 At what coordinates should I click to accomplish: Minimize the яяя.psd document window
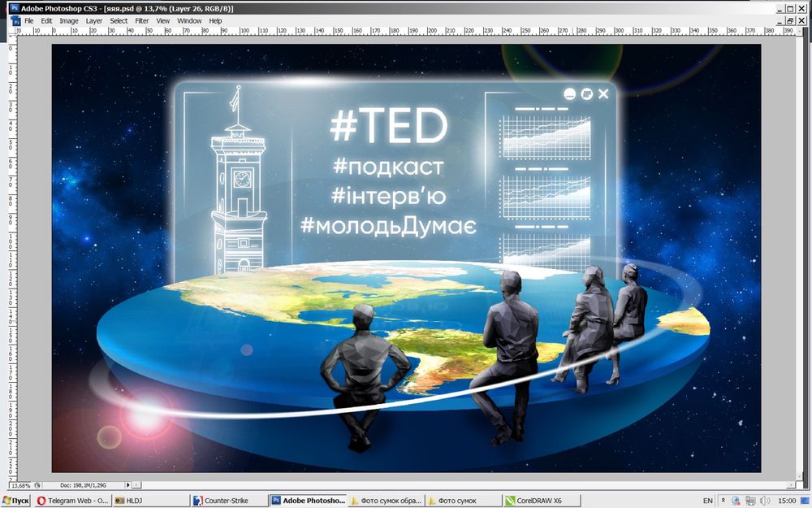pos(780,21)
